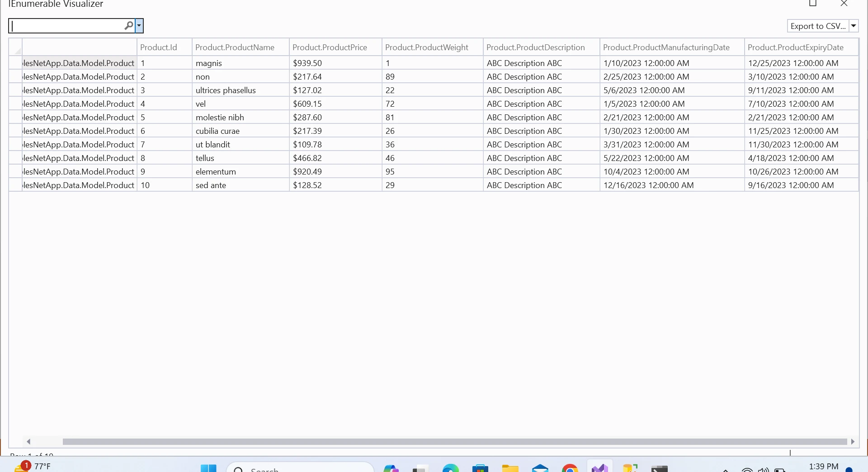Open the taskbar clock showing 1:39 PM

[x=824, y=467]
